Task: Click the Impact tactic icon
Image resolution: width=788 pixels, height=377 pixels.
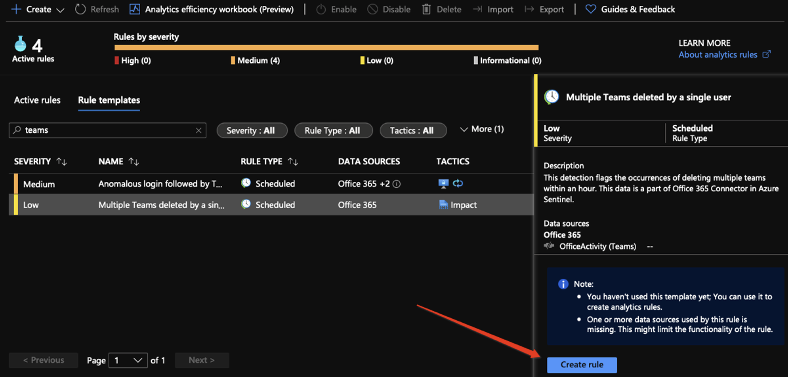Action: 443,205
